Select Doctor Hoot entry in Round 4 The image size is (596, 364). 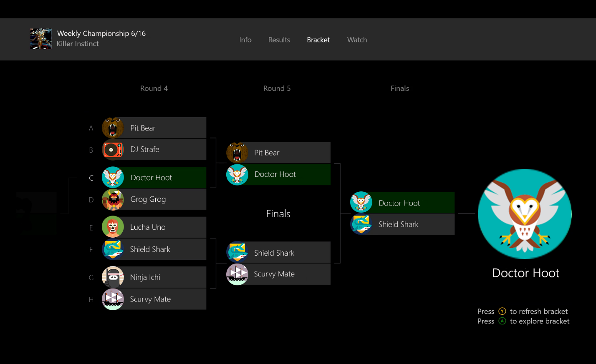(x=165, y=178)
